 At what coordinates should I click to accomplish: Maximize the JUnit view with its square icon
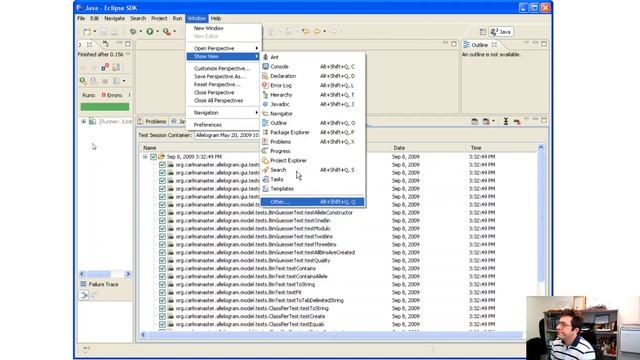tap(128, 44)
